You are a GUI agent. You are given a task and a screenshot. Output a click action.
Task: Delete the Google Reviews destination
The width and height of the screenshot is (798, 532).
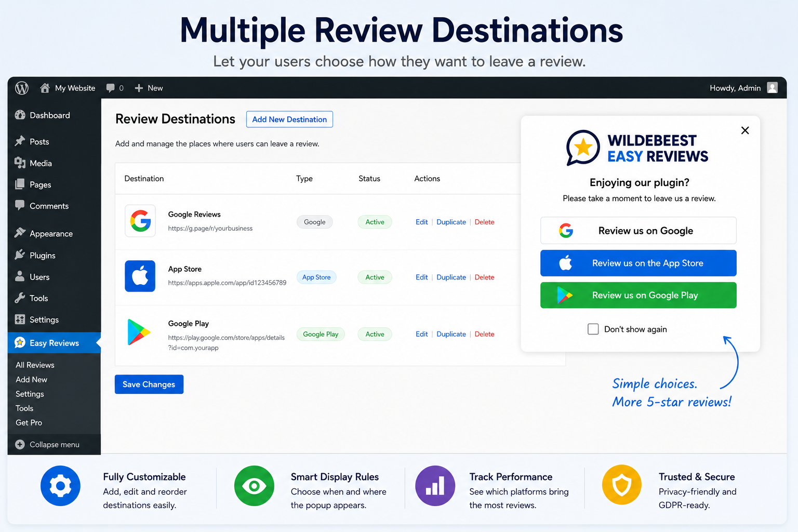click(484, 222)
